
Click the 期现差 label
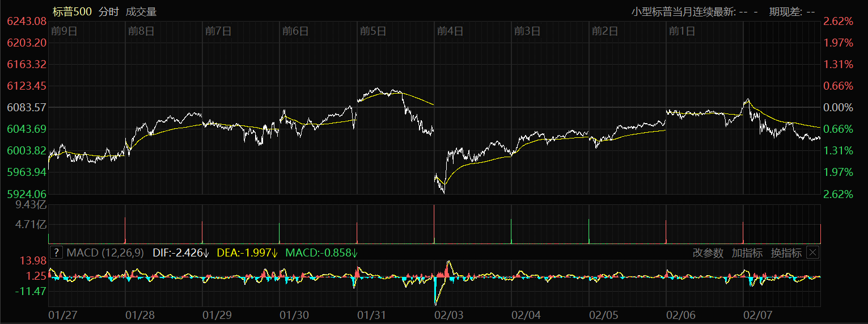(785, 11)
